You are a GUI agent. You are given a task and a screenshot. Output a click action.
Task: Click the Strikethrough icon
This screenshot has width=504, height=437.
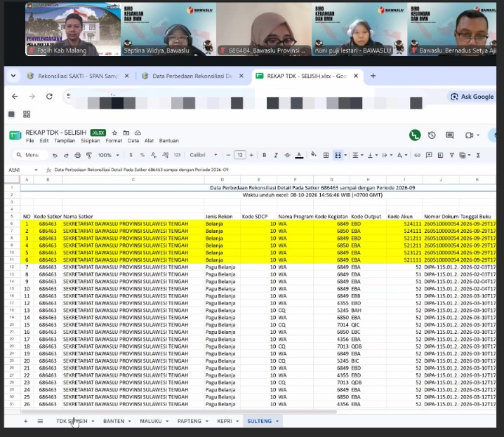(287, 155)
